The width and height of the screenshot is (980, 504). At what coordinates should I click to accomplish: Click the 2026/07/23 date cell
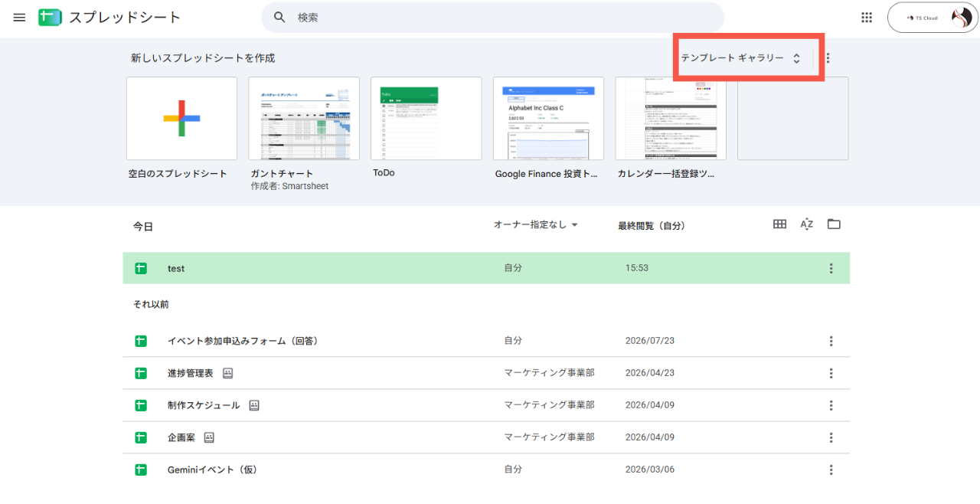(x=650, y=341)
